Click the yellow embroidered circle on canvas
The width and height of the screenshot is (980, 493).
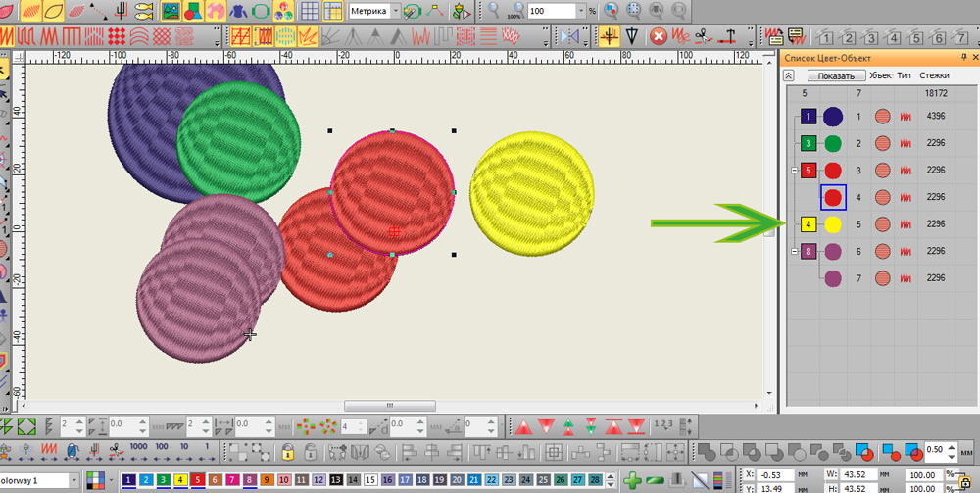(x=531, y=195)
